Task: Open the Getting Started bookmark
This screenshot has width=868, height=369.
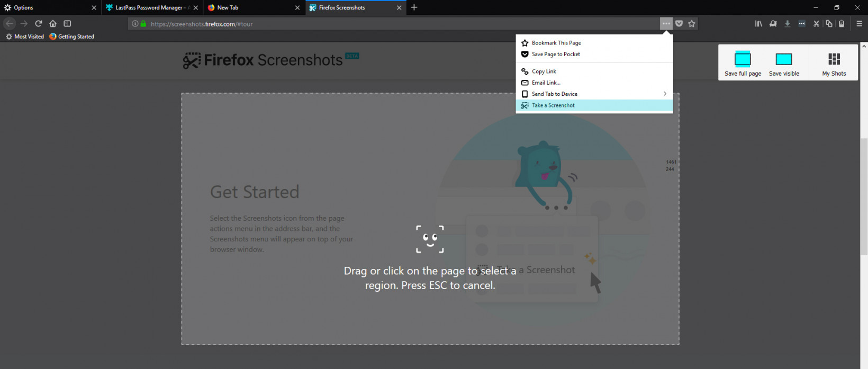Action: (x=71, y=37)
